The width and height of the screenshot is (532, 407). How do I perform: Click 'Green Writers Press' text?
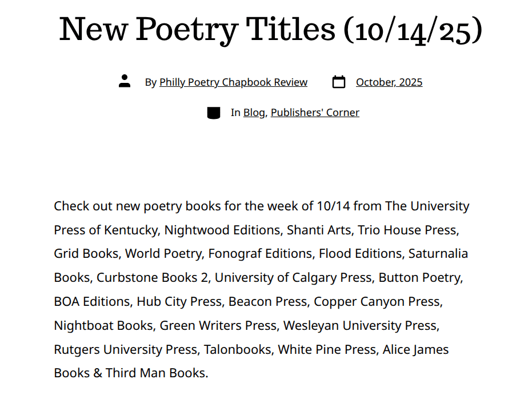218,325
